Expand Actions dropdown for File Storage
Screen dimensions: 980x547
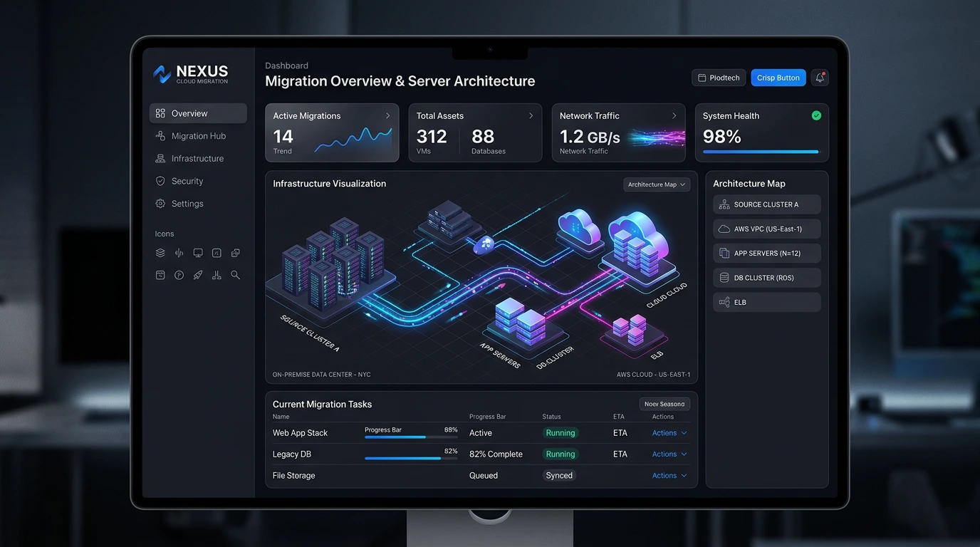point(669,476)
